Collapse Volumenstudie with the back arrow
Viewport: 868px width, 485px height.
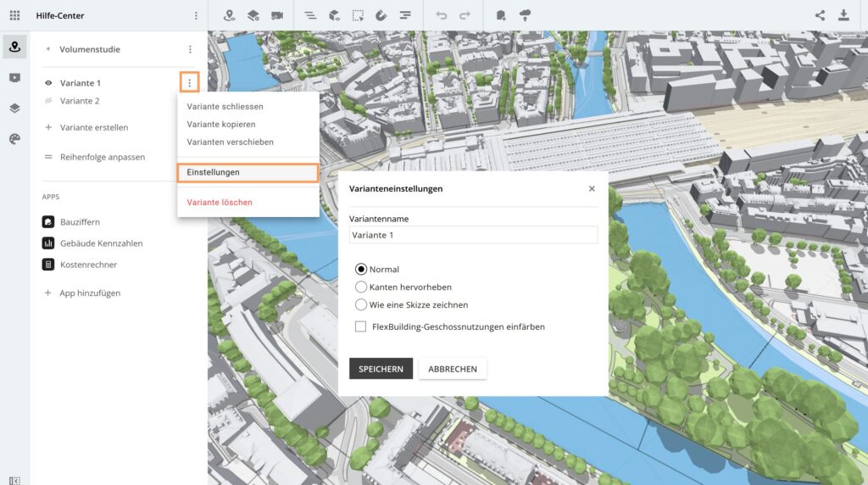(x=47, y=49)
